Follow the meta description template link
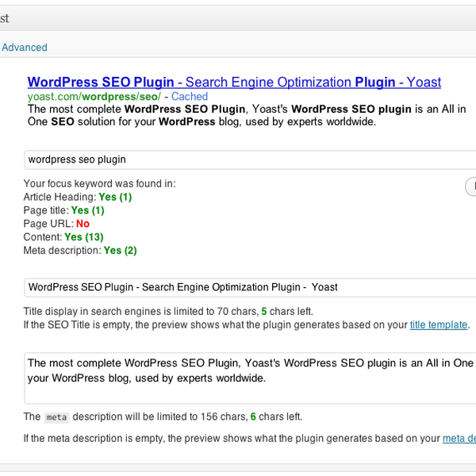 click(459, 438)
